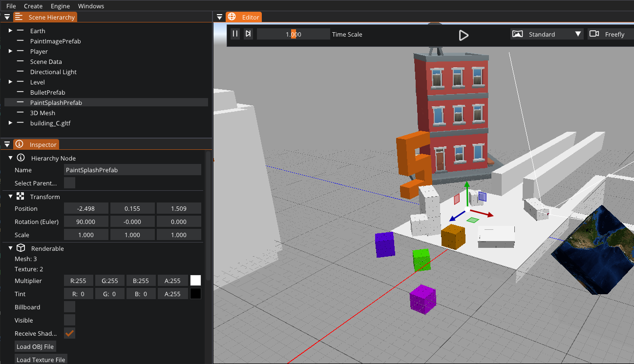Click the Load OBJ File button

[35, 346]
